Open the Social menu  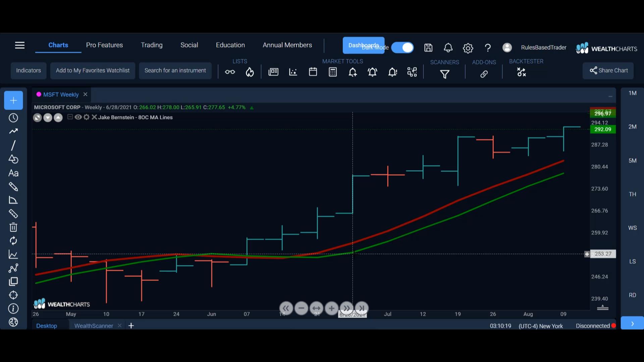[189, 45]
